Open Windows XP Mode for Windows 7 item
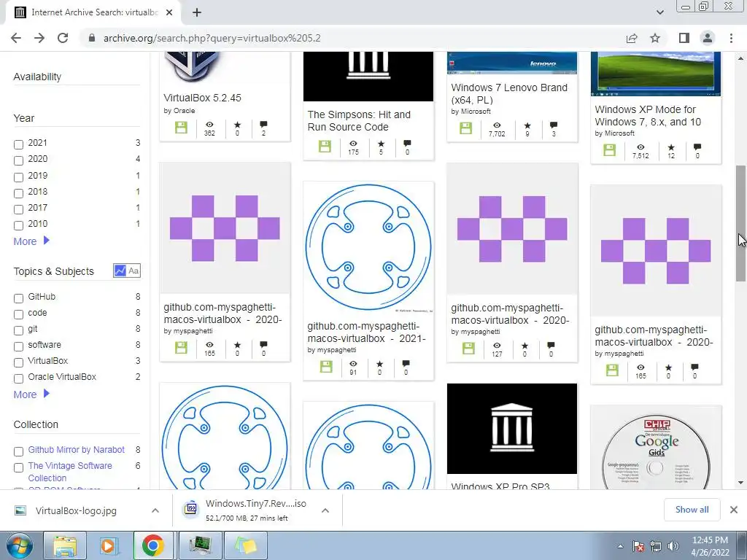The width and height of the screenshot is (747, 560). (x=648, y=115)
